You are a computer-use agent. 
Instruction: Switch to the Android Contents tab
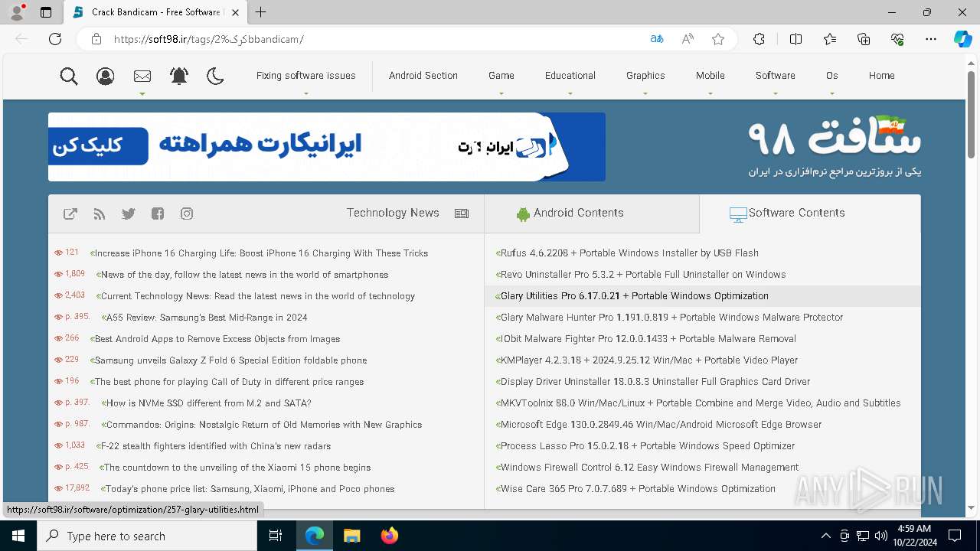pyautogui.click(x=592, y=214)
